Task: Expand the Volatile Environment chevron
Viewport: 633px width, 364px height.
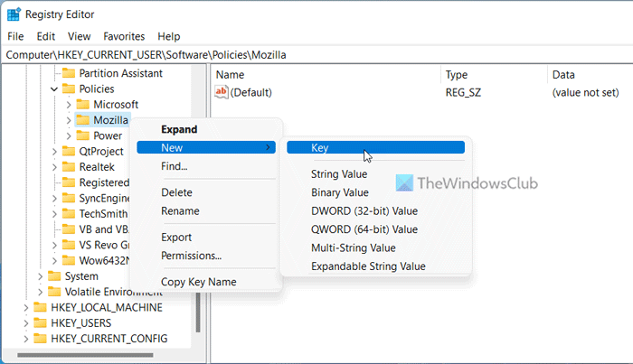Action: (x=40, y=292)
